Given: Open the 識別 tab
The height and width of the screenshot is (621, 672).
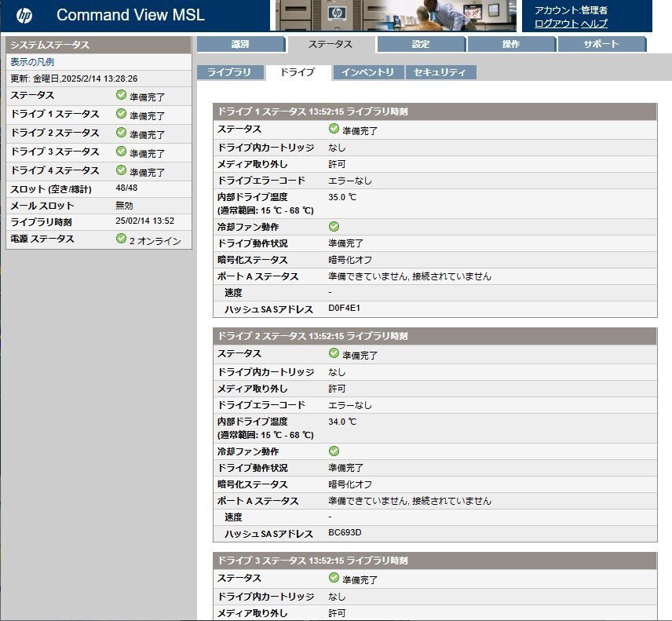Looking at the screenshot, I should 241,44.
